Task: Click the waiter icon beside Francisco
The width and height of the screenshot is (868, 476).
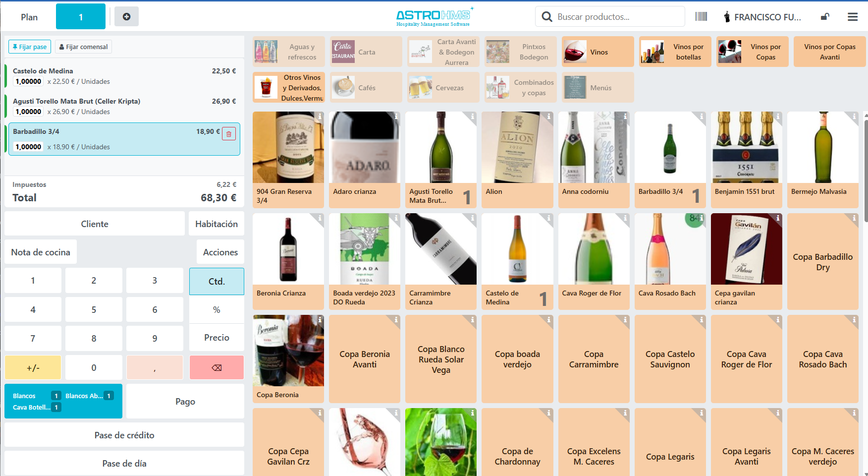Action: 727,17
